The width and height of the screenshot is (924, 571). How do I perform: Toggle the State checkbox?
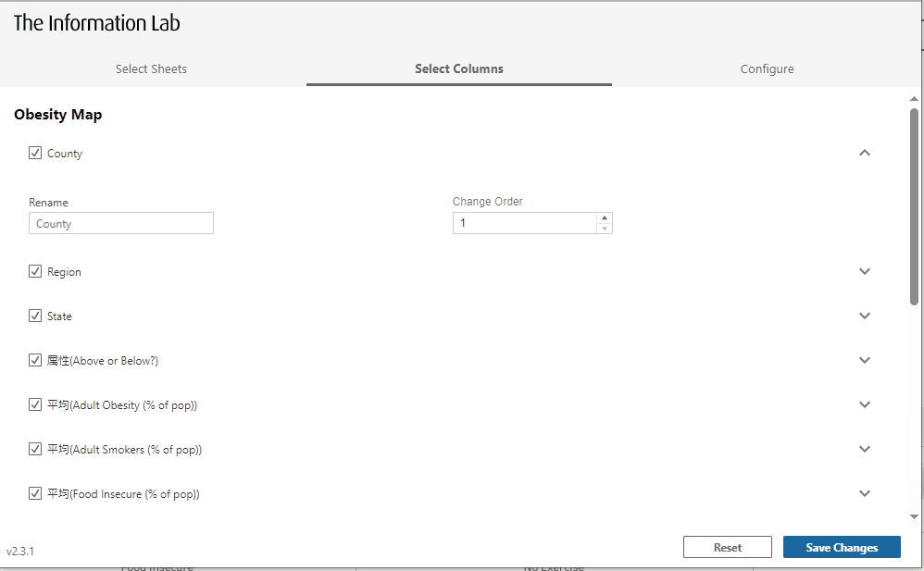click(x=35, y=316)
